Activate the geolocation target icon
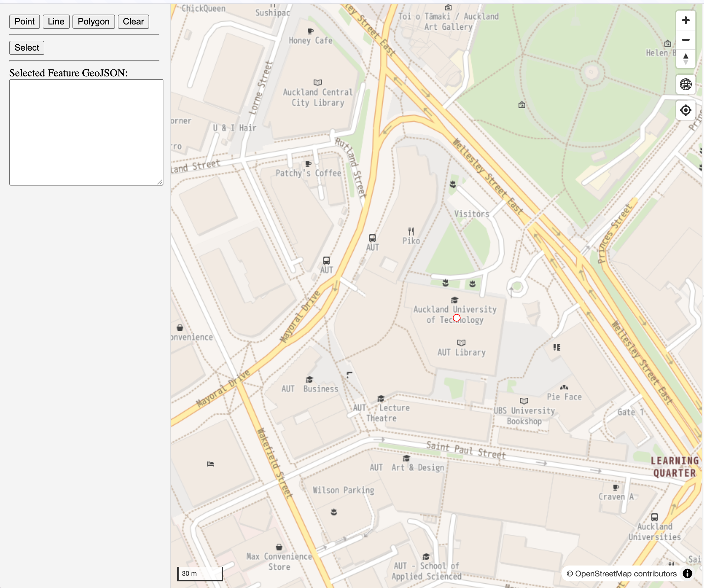The width and height of the screenshot is (704, 588). click(x=686, y=110)
